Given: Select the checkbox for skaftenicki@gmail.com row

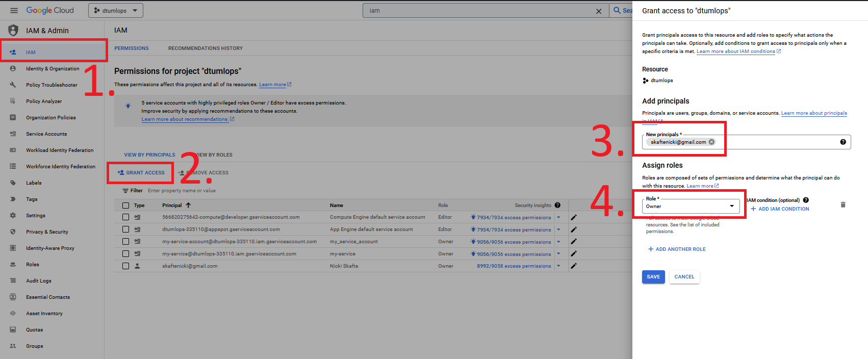Looking at the screenshot, I should (125, 266).
